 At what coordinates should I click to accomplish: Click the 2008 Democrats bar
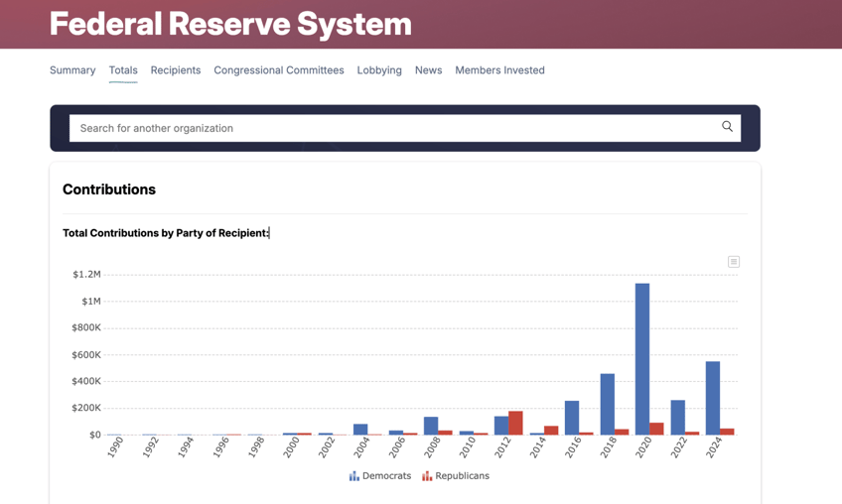coord(431,426)
